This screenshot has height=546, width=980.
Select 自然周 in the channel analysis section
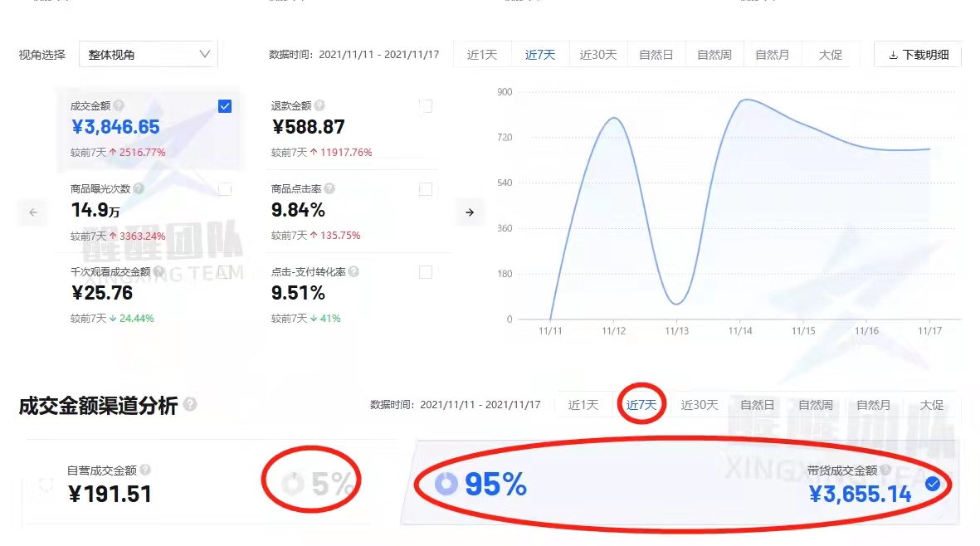[x=816, y=405]
